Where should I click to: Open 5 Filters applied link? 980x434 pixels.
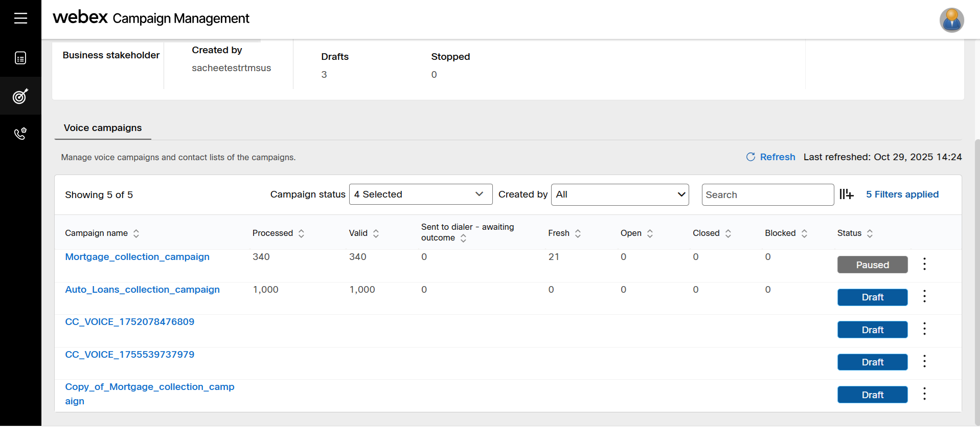(902, 194)
